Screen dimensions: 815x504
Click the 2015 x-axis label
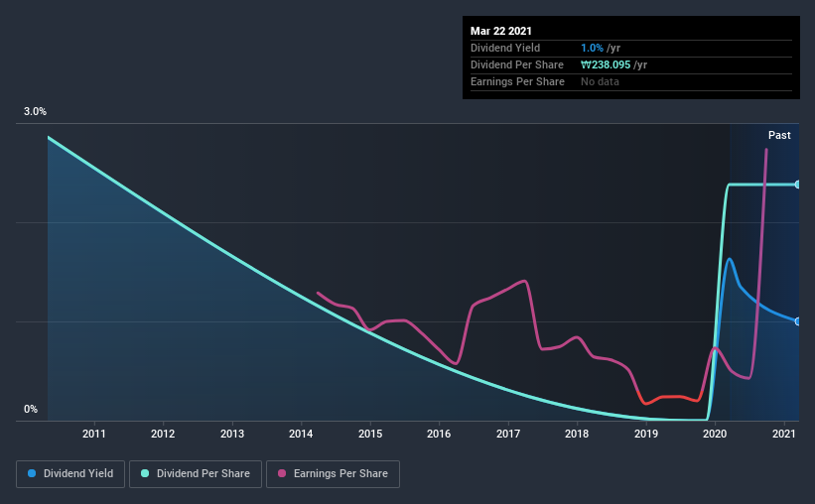[x=370, y=434]
